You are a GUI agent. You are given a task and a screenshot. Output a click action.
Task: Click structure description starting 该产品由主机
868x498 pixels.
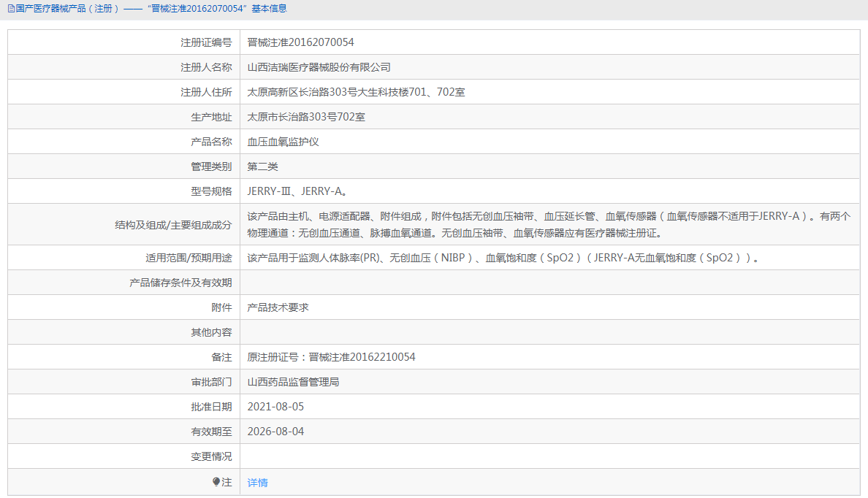point(549,225)
